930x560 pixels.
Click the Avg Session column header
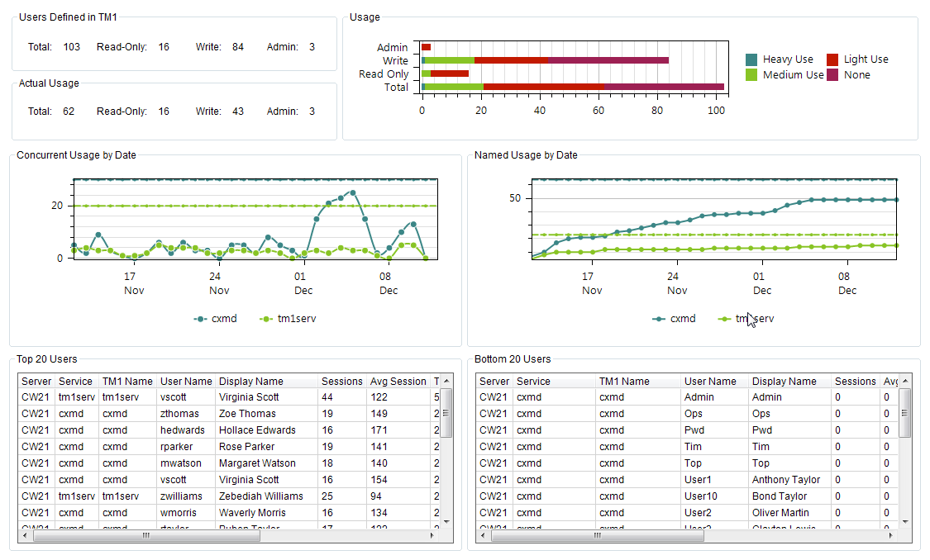[x=398, y=381]
